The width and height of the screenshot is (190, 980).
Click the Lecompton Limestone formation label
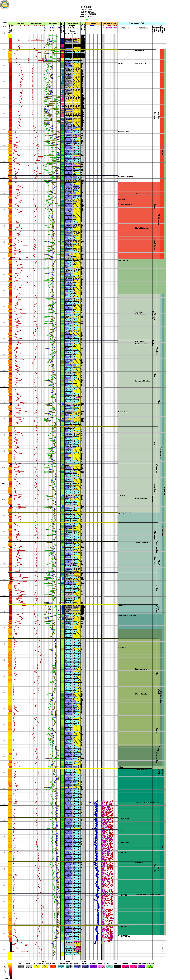[142, 381]
